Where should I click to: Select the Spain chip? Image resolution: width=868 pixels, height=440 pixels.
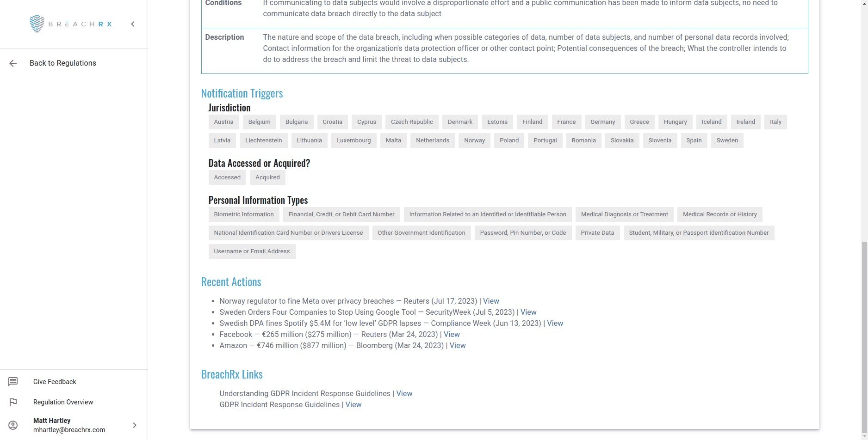(694, 141)
